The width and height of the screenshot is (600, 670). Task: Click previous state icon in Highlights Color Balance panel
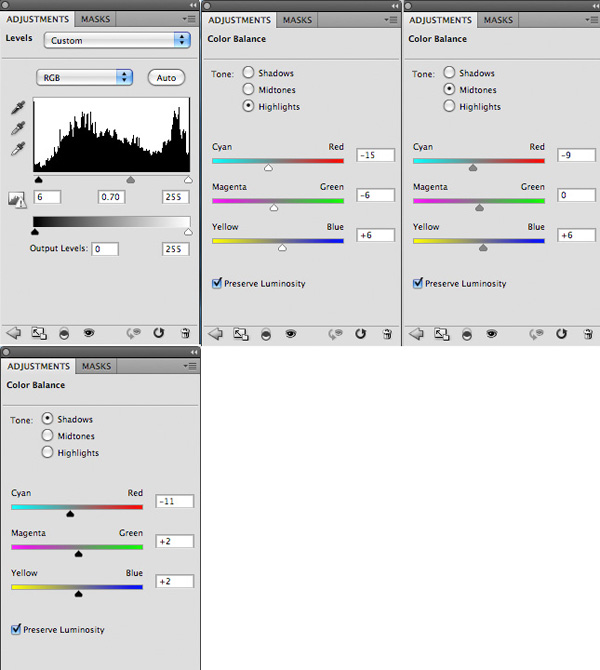[335, 334]
